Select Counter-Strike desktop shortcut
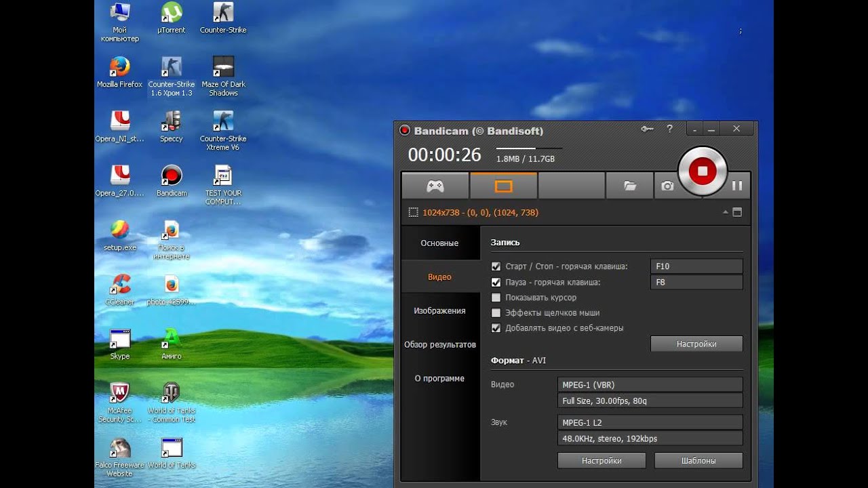Image resolution: width=868 pixels, height=488 pixels. point(223,18)
